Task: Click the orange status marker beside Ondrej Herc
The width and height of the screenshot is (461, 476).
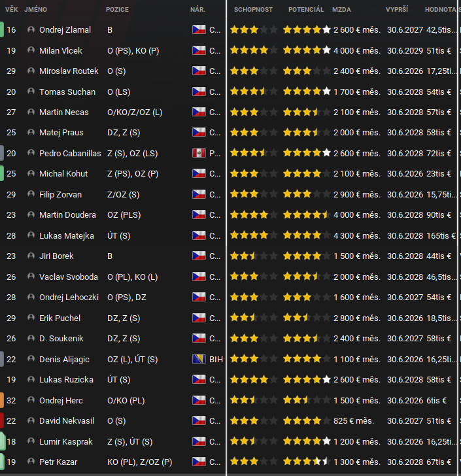Action: click(x=2, y=400)
